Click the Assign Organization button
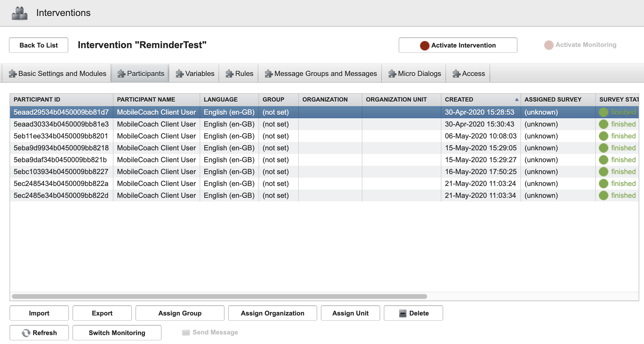This screenshot has width=644, height=344. click(272, 313)
